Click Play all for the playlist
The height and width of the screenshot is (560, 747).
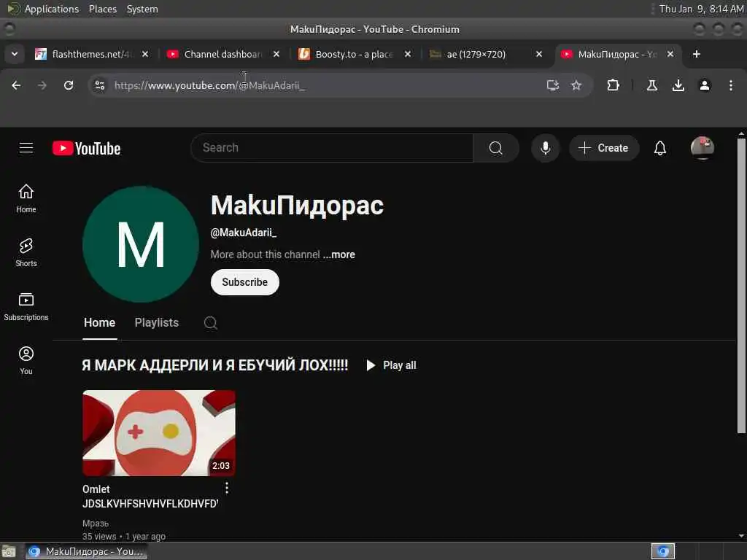[x=391, y=365]
